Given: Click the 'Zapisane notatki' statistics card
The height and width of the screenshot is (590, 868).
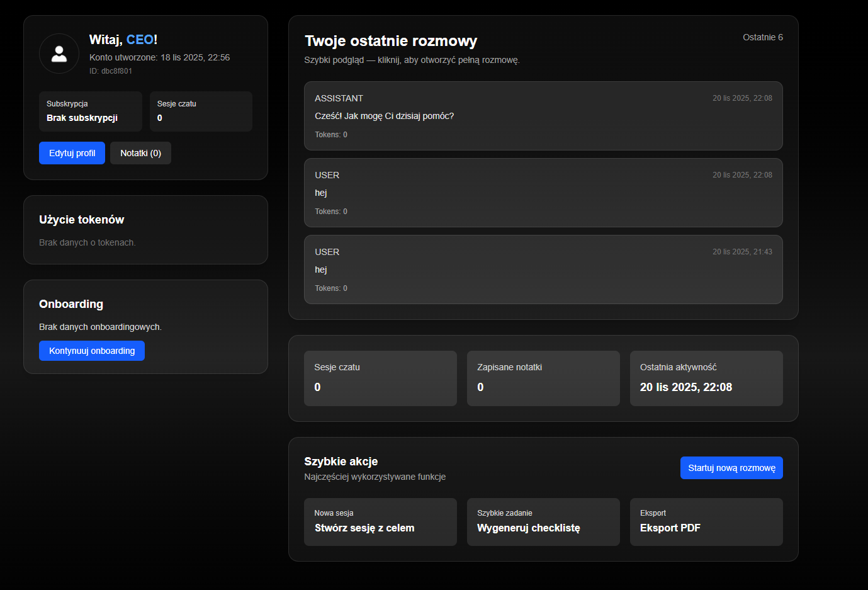Looking at the screenshot, I should [543, 378].
